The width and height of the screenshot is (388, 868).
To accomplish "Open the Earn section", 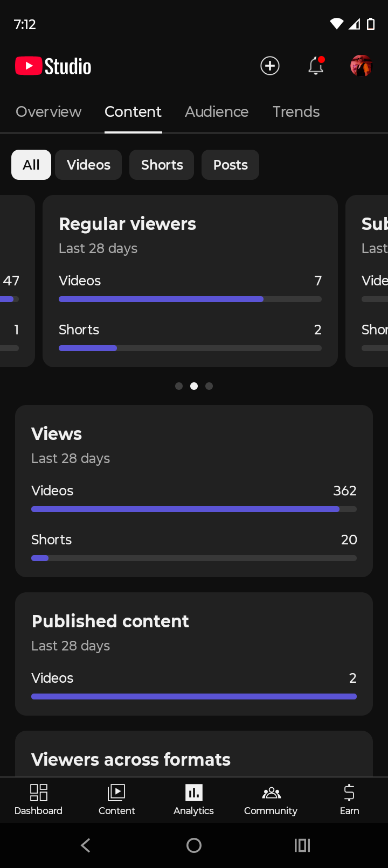I will (349, 800).
